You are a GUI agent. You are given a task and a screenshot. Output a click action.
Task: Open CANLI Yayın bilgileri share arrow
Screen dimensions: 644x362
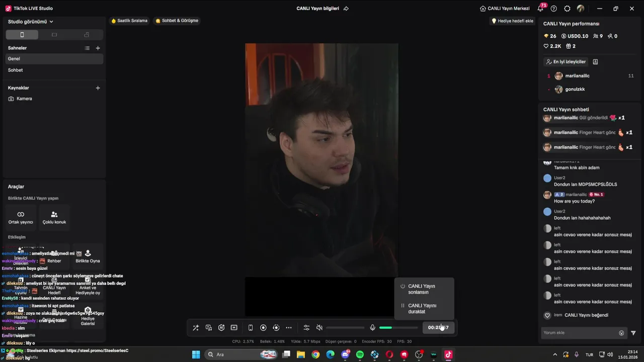click(346, 9)
